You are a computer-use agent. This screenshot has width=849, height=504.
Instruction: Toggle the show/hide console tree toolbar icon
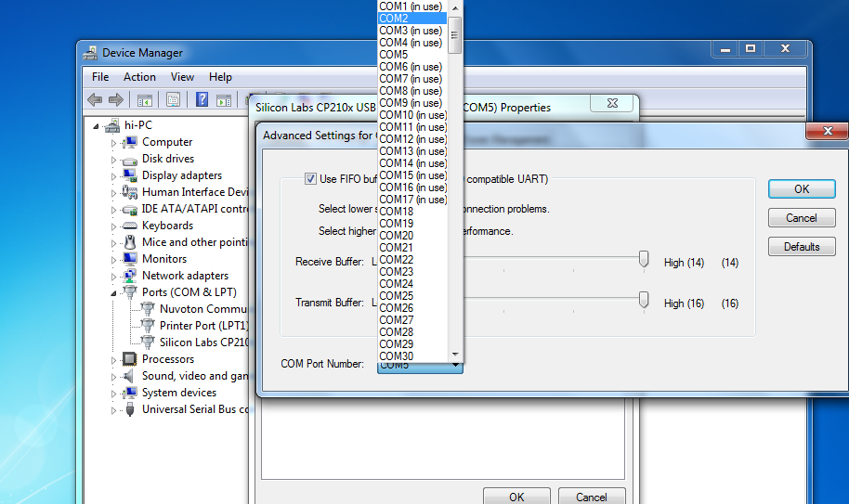tap(145, 100)
